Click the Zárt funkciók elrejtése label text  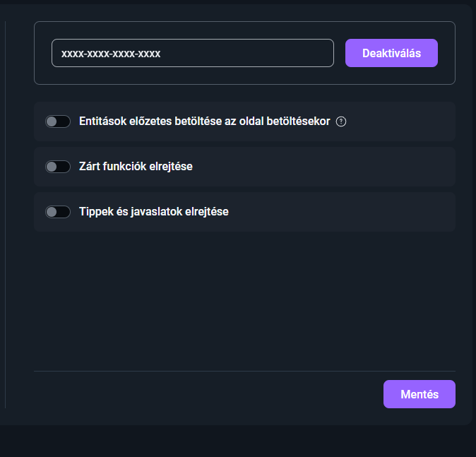136,167
